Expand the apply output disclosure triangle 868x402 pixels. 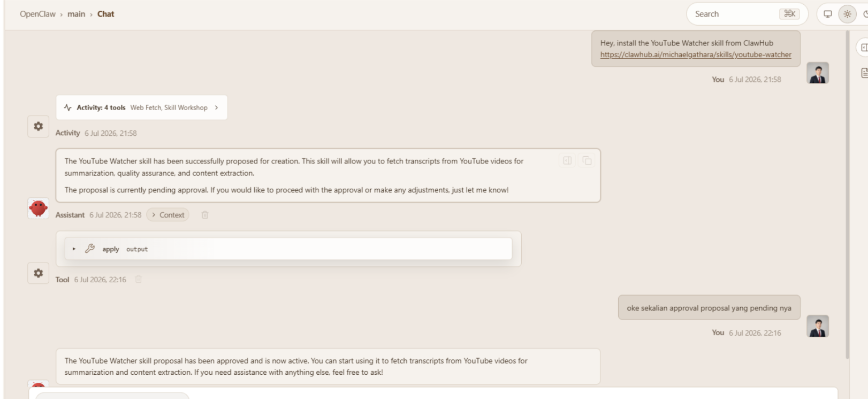click(x=74, y=249)
